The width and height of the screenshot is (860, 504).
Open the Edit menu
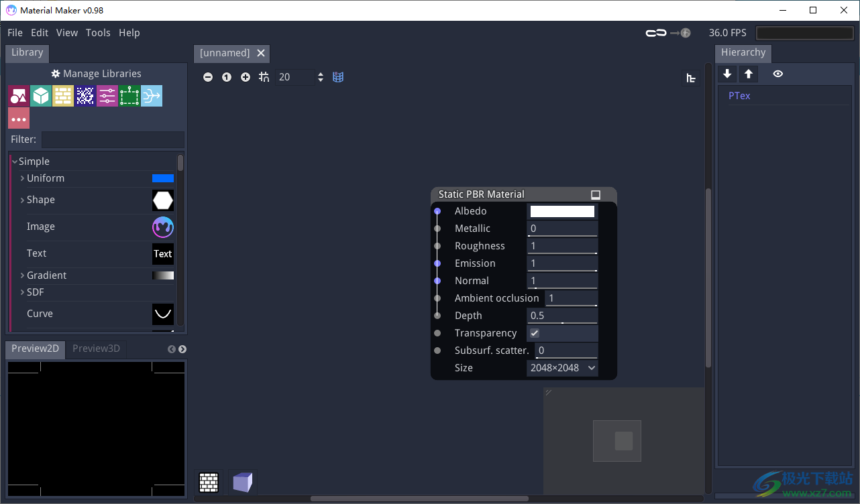pos(40,33)
